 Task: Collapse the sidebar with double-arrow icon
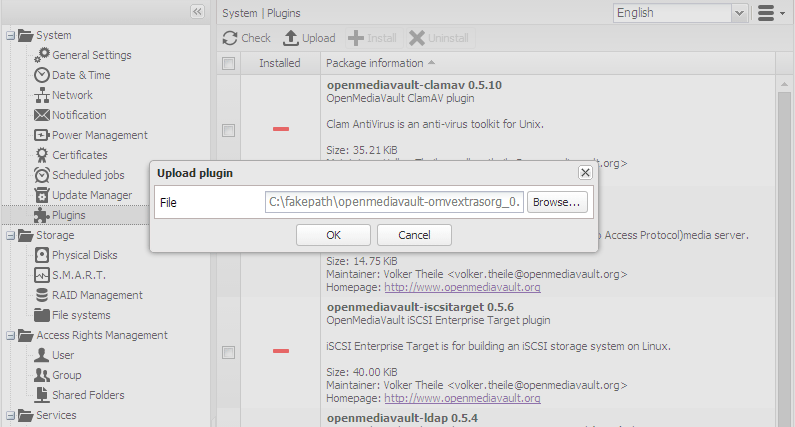197,12
